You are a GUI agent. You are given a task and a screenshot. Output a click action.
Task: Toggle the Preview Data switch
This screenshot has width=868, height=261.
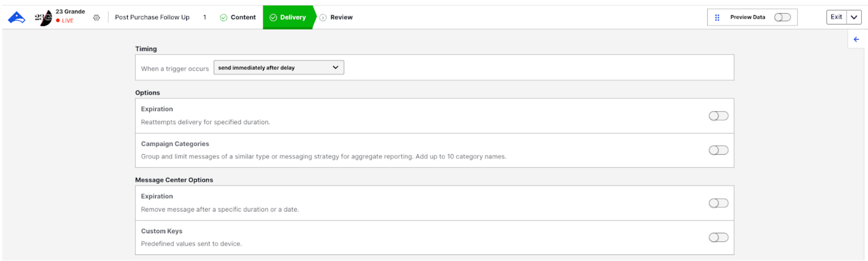pos(782,17)
